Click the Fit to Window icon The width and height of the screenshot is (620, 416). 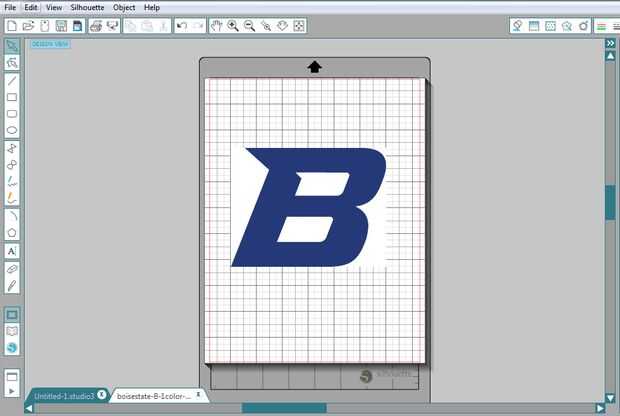click(x=299, y=26)
